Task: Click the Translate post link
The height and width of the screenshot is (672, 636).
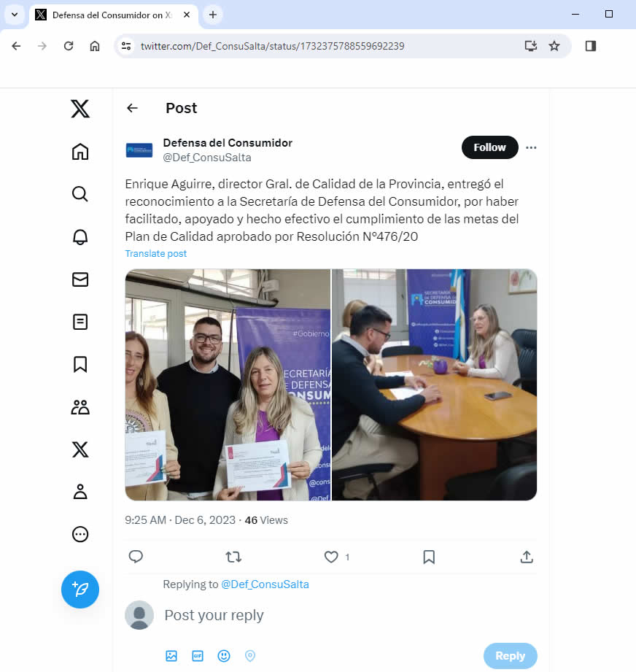Action: coord(156,254)
